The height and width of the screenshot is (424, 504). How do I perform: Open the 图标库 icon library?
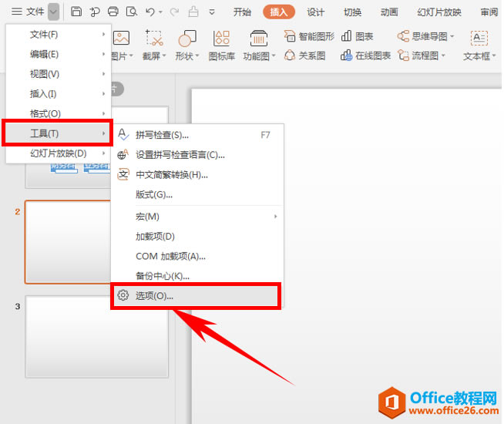[221, 45]
